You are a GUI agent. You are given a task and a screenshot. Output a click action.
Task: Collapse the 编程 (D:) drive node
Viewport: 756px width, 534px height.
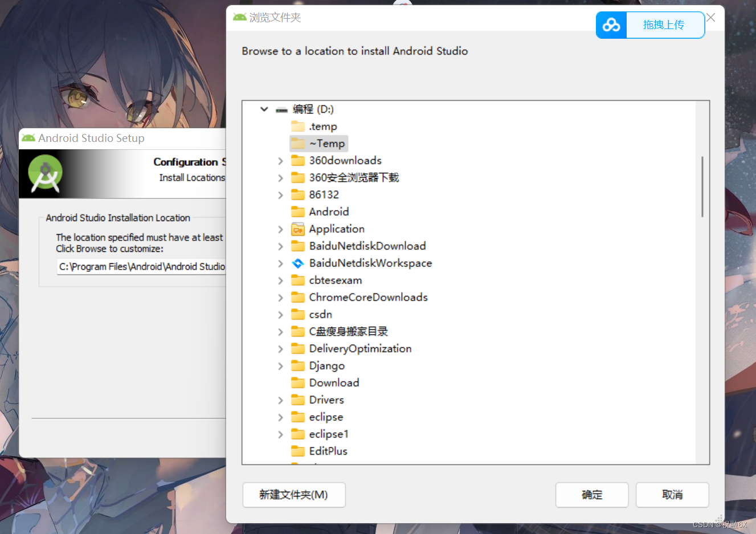(x=264, y=109)
